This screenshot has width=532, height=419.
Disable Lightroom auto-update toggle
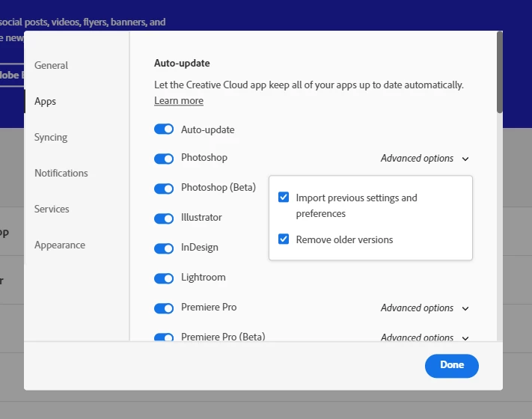coord(164,278)
